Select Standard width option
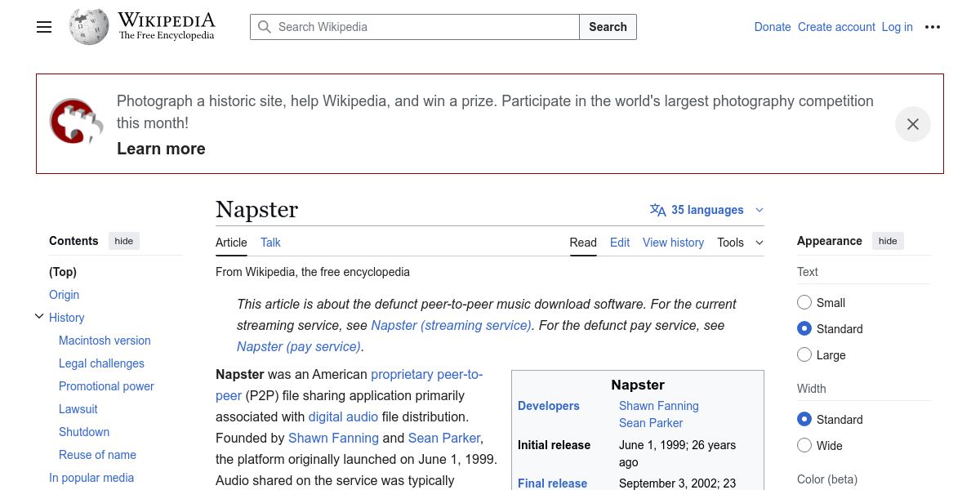980x490 pixels. (x=804, y=419)
